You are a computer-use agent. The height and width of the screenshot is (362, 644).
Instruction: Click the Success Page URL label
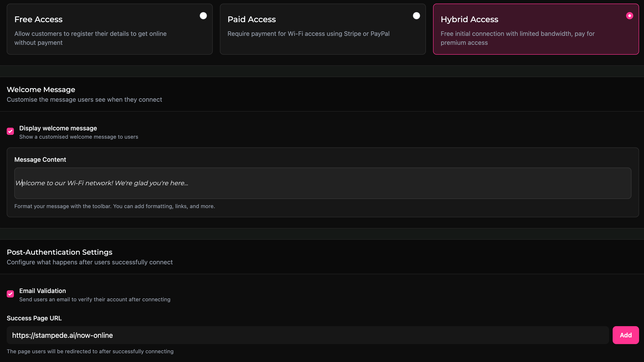pos(34,318)
